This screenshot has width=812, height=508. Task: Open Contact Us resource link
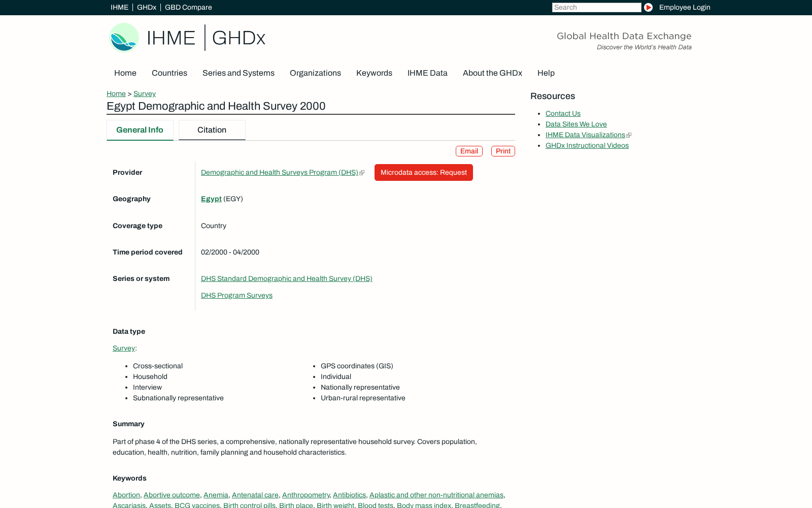pos(563,113)
